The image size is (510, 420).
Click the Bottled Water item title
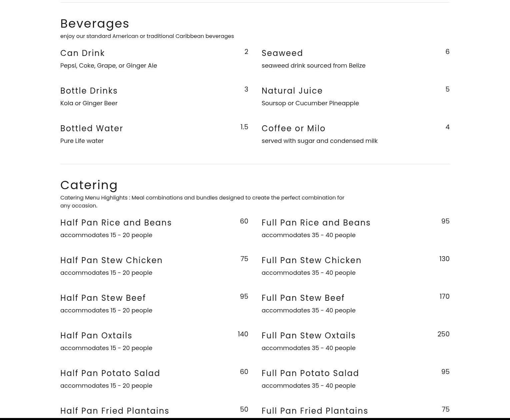pyautogui.click(x=92, y=129)
